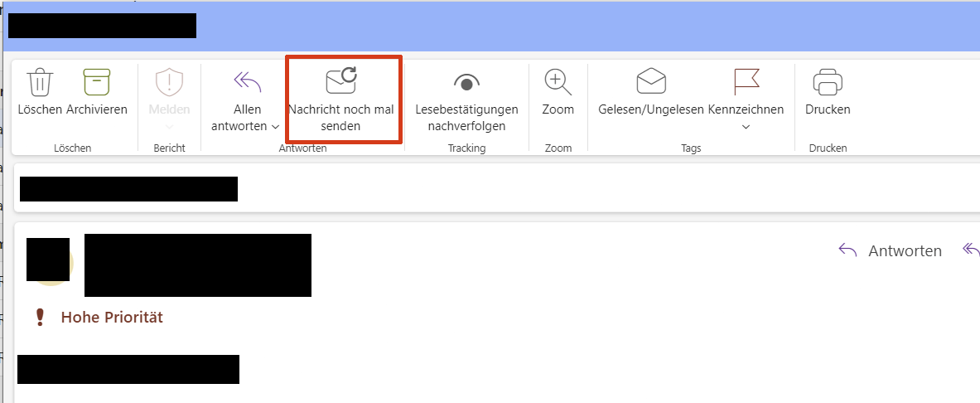Open Lesebestätigungen nachverfolgen tracking

click(x=467, y=100)
